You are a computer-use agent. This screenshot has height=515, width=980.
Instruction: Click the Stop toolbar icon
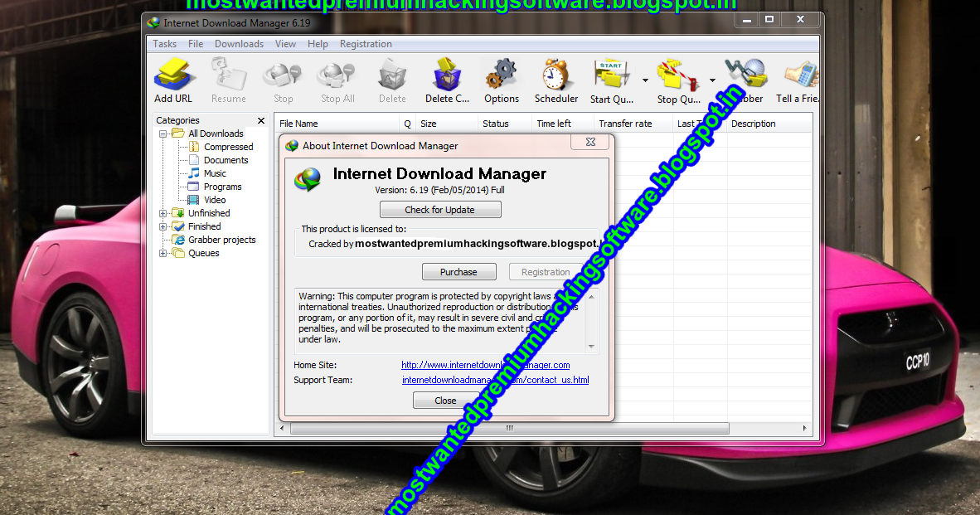tap(283, 75)
